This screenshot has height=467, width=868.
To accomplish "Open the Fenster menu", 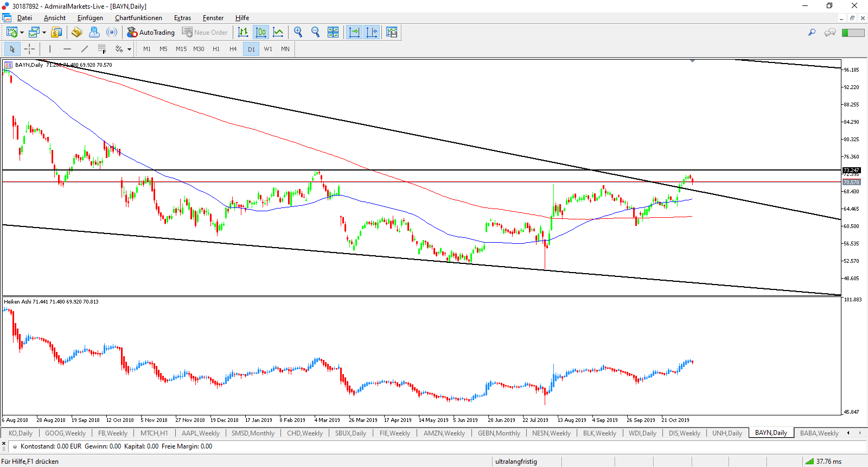I will tap(213, 18).
